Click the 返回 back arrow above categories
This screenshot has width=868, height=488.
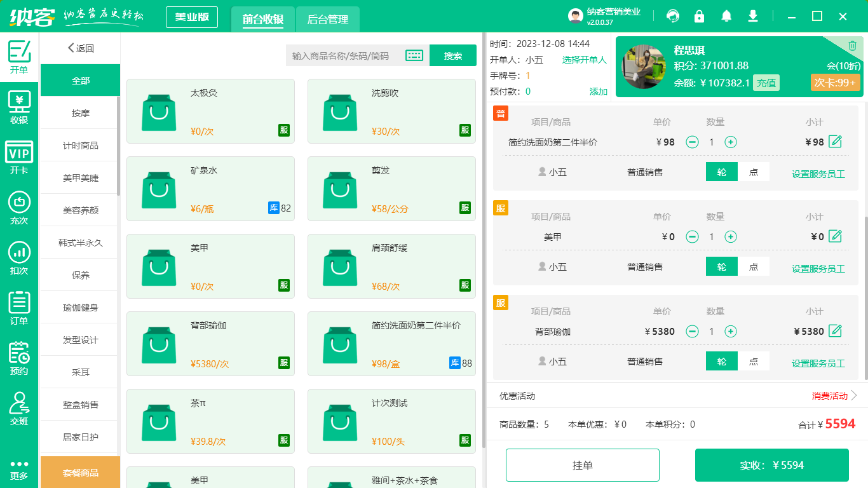coord(72,48)
